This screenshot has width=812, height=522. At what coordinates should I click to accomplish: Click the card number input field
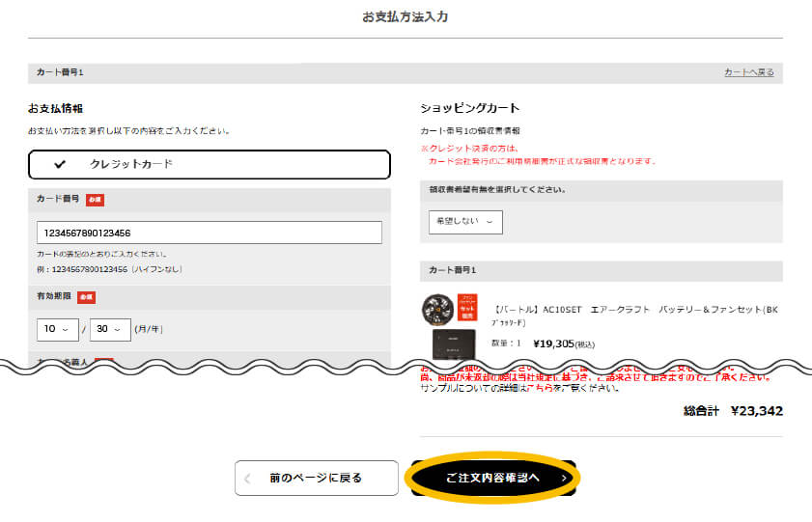210,233
